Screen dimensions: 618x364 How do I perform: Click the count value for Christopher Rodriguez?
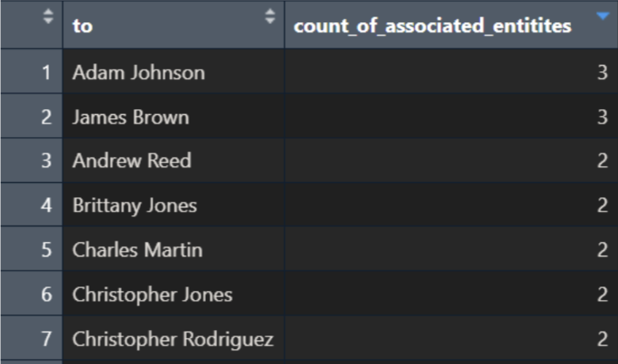602,339
